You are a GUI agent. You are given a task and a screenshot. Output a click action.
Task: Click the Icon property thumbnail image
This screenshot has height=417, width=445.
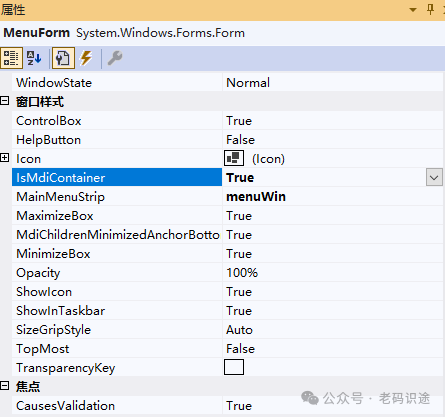(234, 158)
